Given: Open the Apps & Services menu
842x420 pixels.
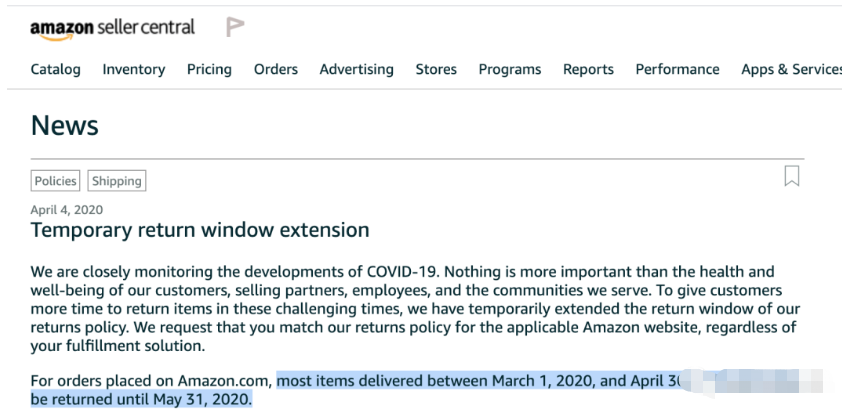Looking at the screenshot, I should click(792, 69).
